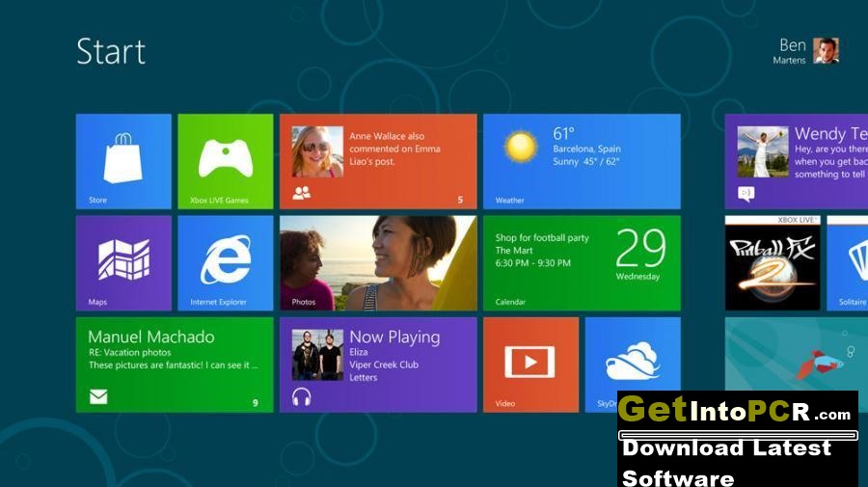
Task: Click the headphones icon in music tile
Action: click(302, 396)
